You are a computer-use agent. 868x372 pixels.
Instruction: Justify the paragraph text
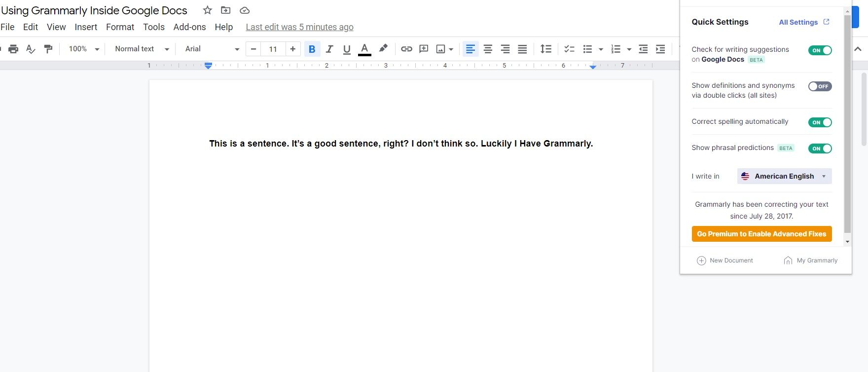click(x=522, y=49)
